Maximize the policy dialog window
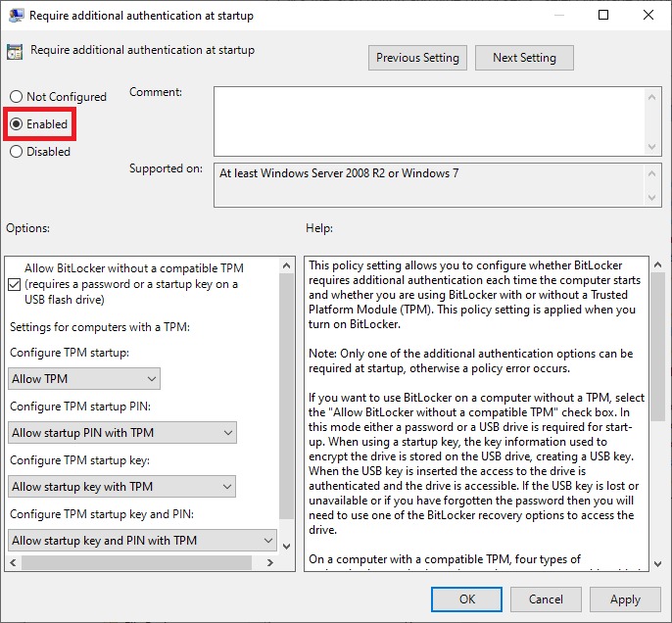The height and width of the screenshot is (623, 672). tap(603, 15)
